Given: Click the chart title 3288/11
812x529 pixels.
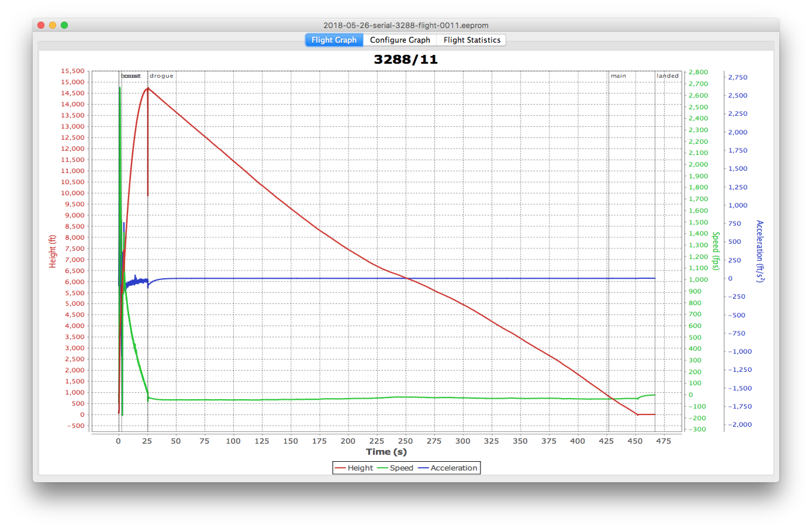Looking at the screenshot, I should coord(405,60).
